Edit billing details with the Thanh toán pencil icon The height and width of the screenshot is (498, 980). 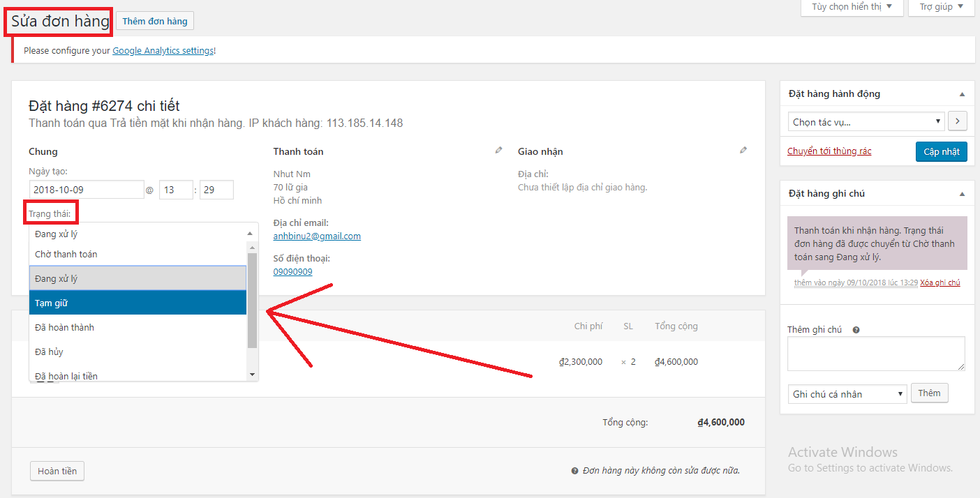pos(498,150)
